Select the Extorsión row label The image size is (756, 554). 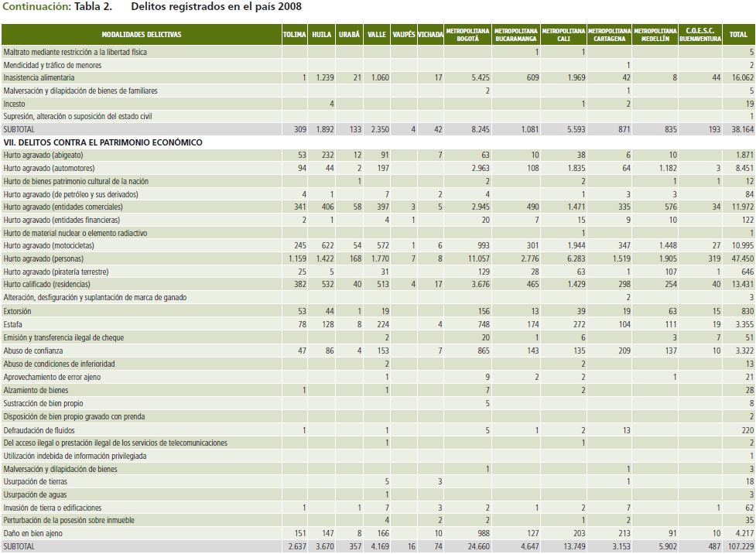[18, 310]
